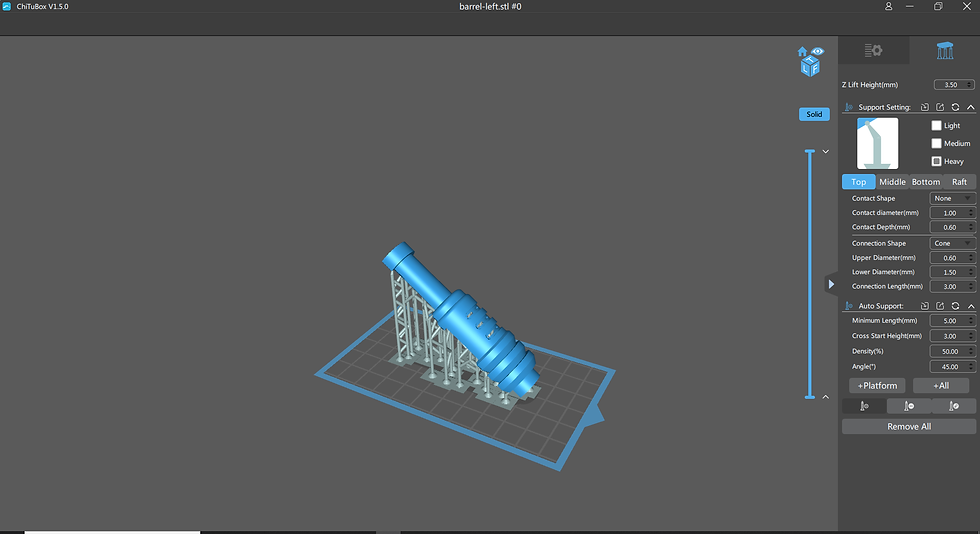
Task: Click the support icon beside the Auto Support heading
Action: 848,306
